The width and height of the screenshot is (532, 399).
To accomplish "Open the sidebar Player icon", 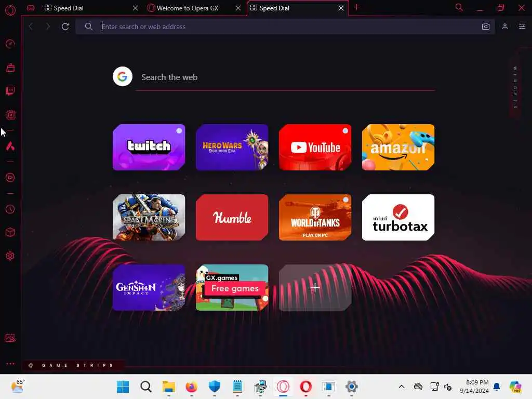I will [x=10, y=178].
